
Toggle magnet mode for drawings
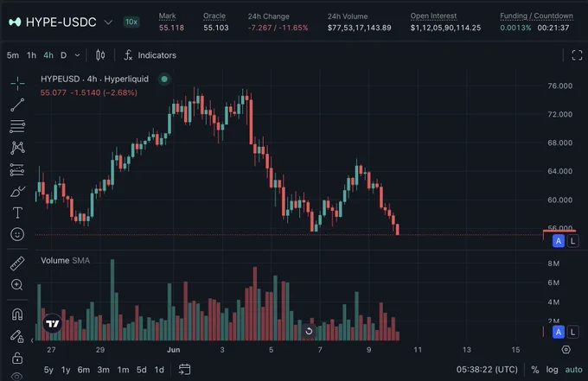pyautogui.click(x=17, y=314)
